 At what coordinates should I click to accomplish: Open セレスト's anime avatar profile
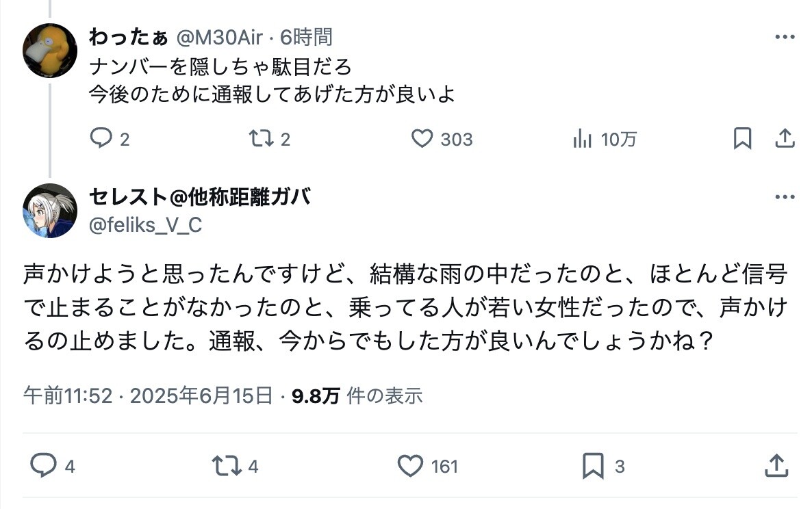(49, 210)
